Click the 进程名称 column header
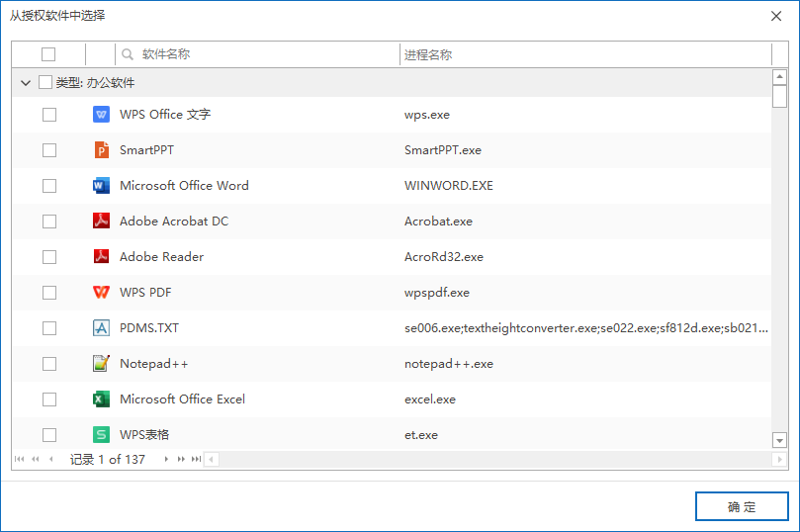The height and width of the screenshot is (532, 800). click(x=585, y=54)
